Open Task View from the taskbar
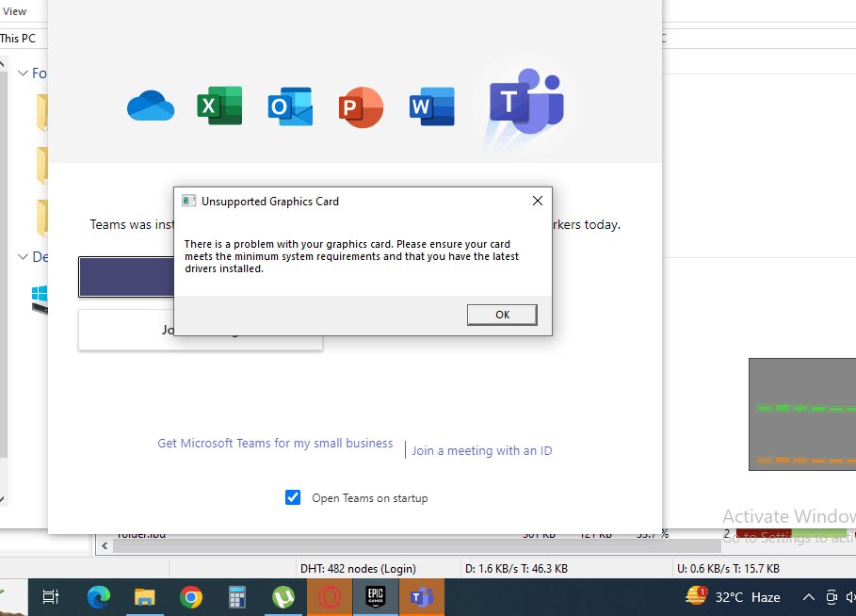Viewport: 856px width, 616px height. 51,597
